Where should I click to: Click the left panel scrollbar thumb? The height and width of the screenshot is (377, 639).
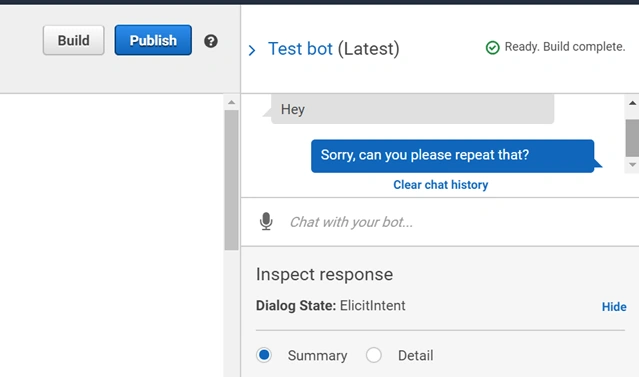tap(231, 180)
